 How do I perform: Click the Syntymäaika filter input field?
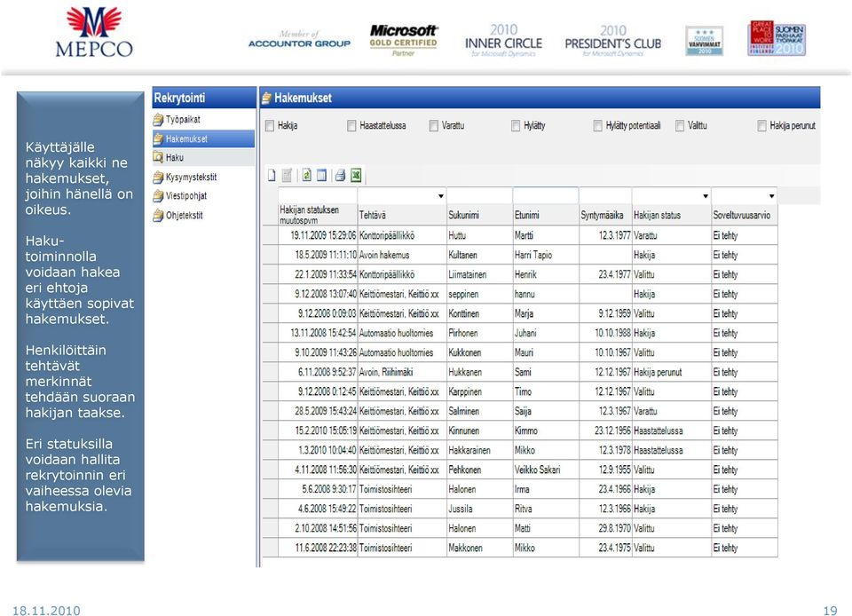click(x=605, y=195)
